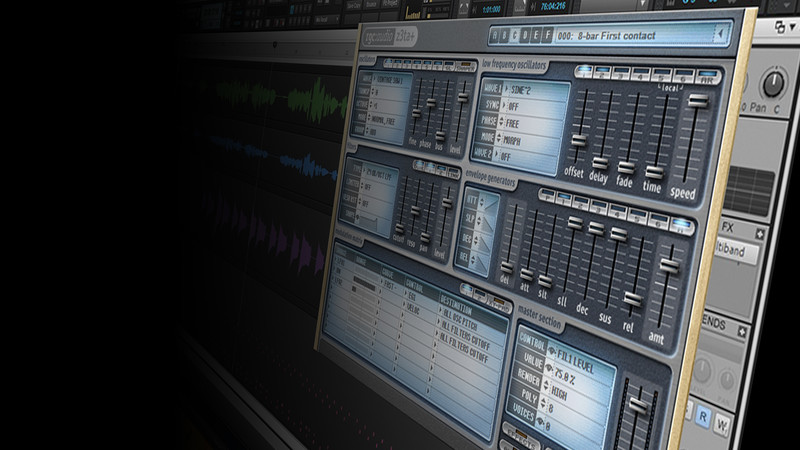Click the envelope amt slider handle
800x450 pixels.
(670, 265)
